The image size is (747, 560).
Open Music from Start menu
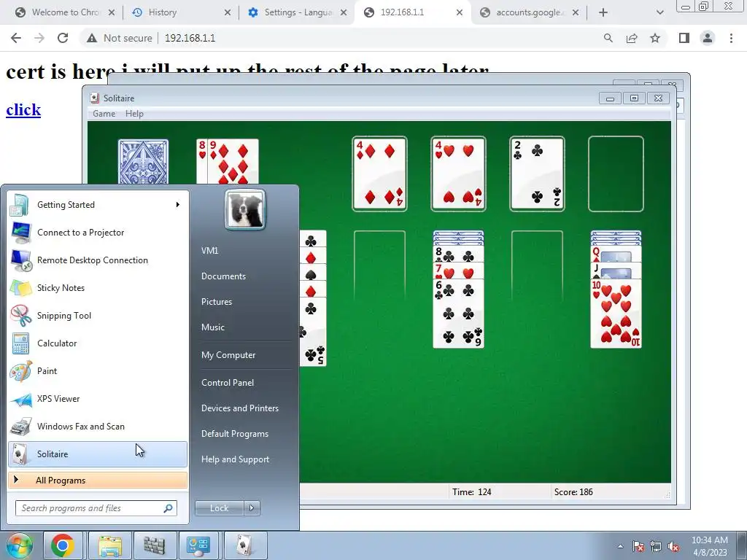213,327
